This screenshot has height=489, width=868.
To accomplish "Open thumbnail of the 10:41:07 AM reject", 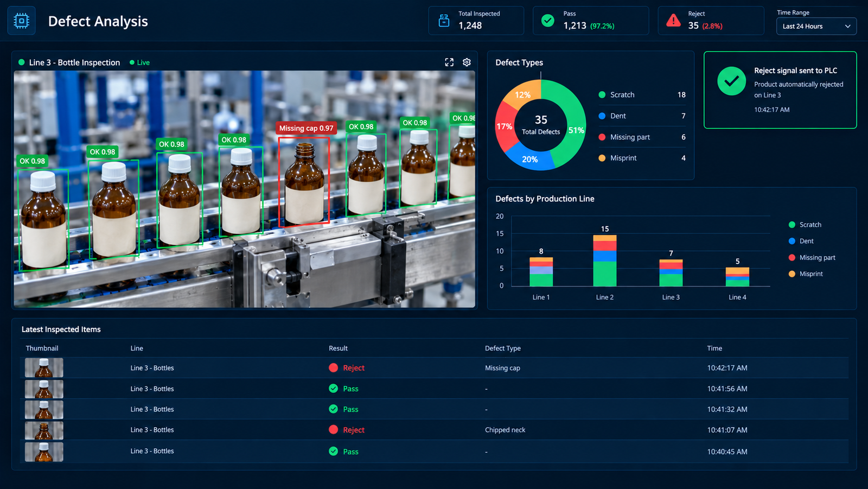I will click(44, 430).
